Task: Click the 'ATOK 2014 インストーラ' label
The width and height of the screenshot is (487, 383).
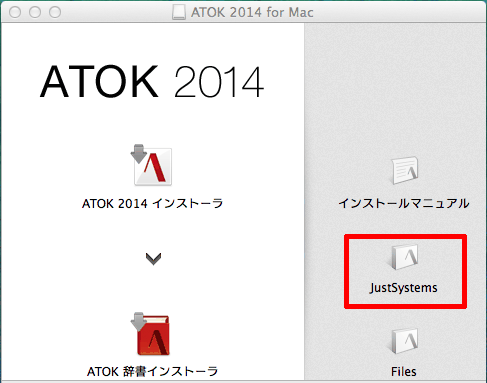Action: [152, 203]
